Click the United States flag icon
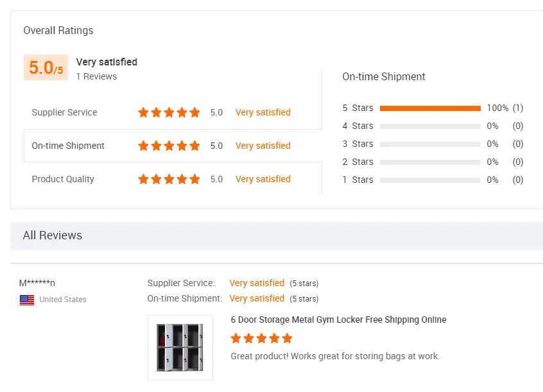This screenshot has height=392, width=543. [x=27, y=300]
